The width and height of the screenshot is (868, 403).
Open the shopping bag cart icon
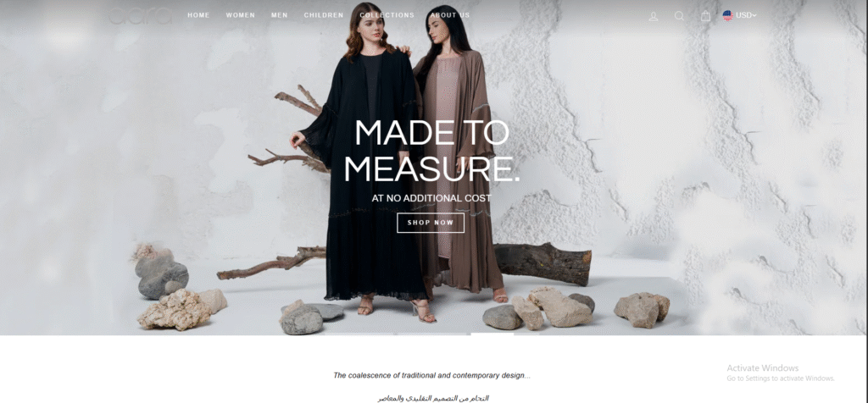[705, 16]
